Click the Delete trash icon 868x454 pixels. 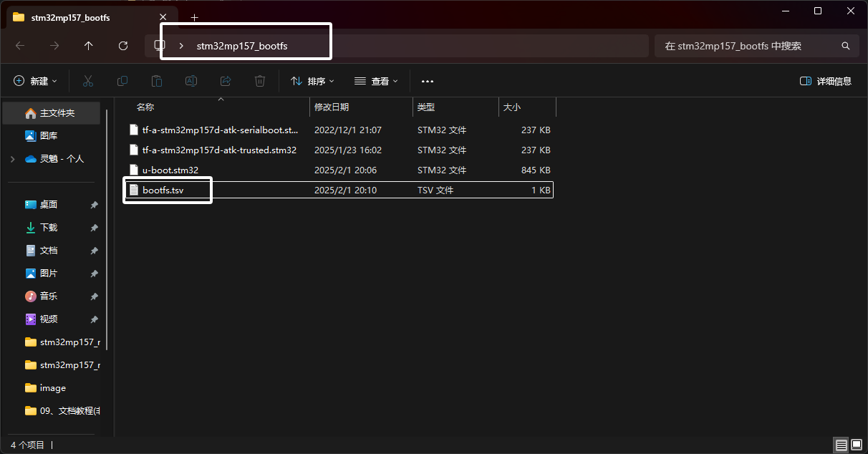(260, 81)
